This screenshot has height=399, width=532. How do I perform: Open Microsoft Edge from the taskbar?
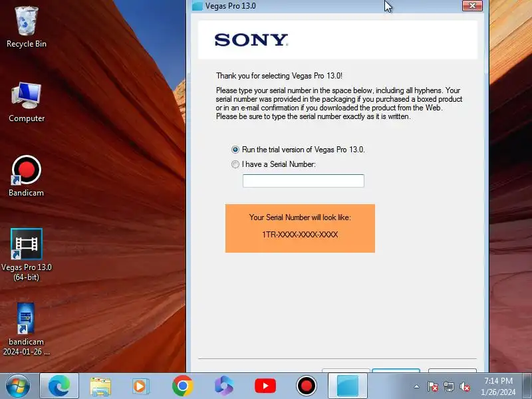tap(59, 386)
